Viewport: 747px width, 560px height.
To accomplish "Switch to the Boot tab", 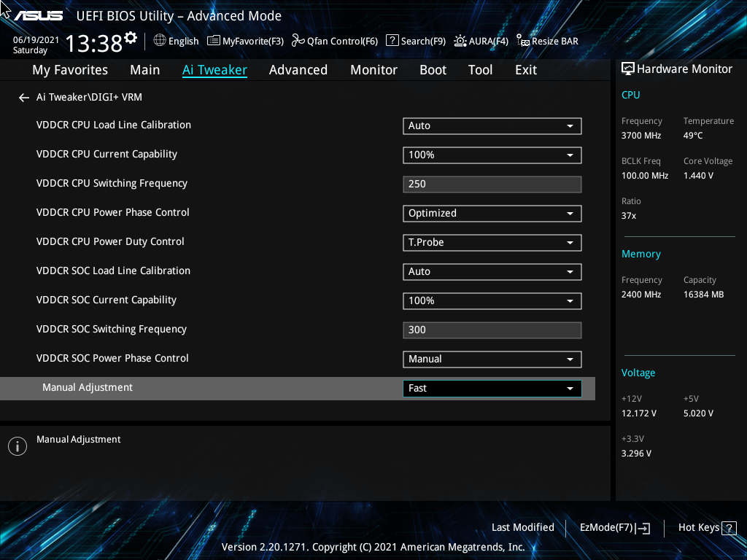I will pyautogui.click(x=433, y=70).
